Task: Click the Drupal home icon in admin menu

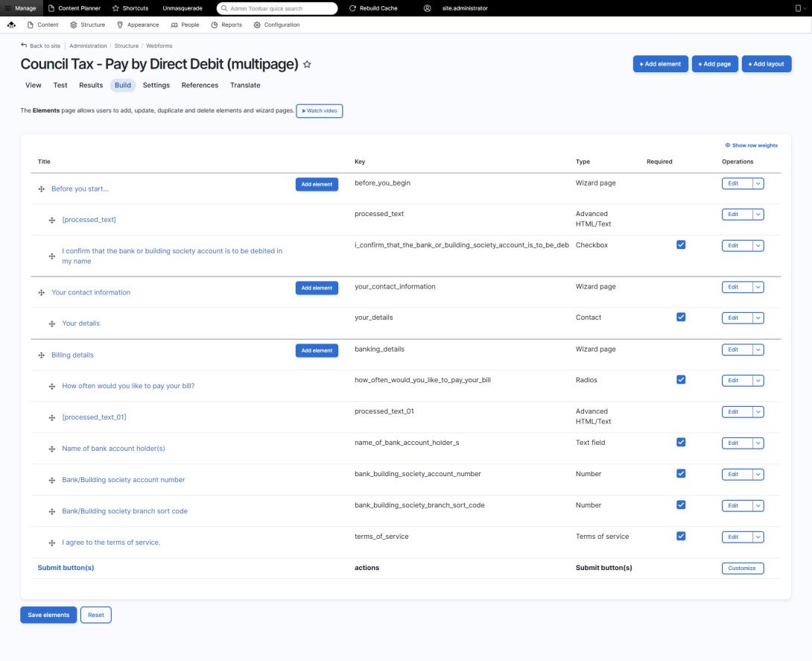Action: pyautogui.click(x=11, y=25)
